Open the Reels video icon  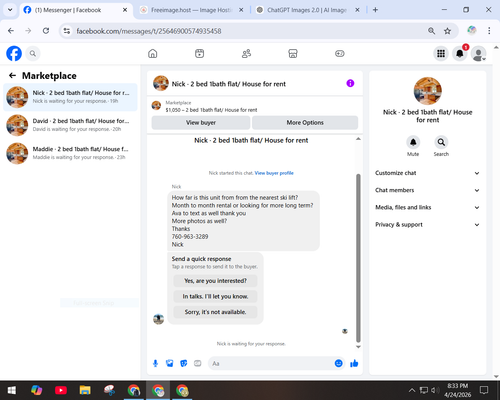click(199, 53)
